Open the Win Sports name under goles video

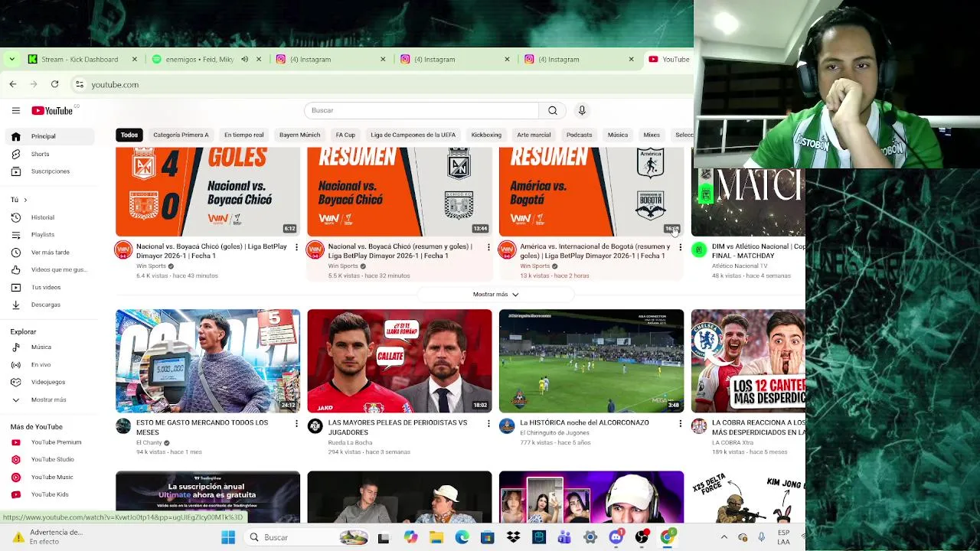click(151, 266)
